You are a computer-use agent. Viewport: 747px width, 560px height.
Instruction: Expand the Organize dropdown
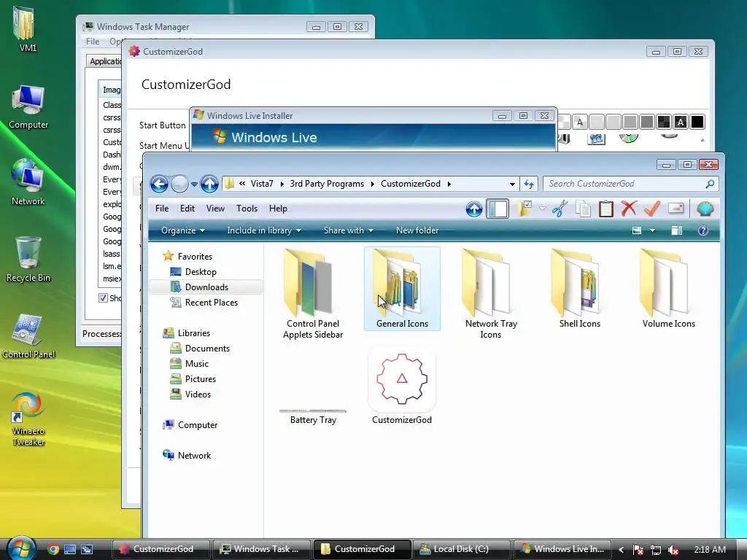pos(183,230)
